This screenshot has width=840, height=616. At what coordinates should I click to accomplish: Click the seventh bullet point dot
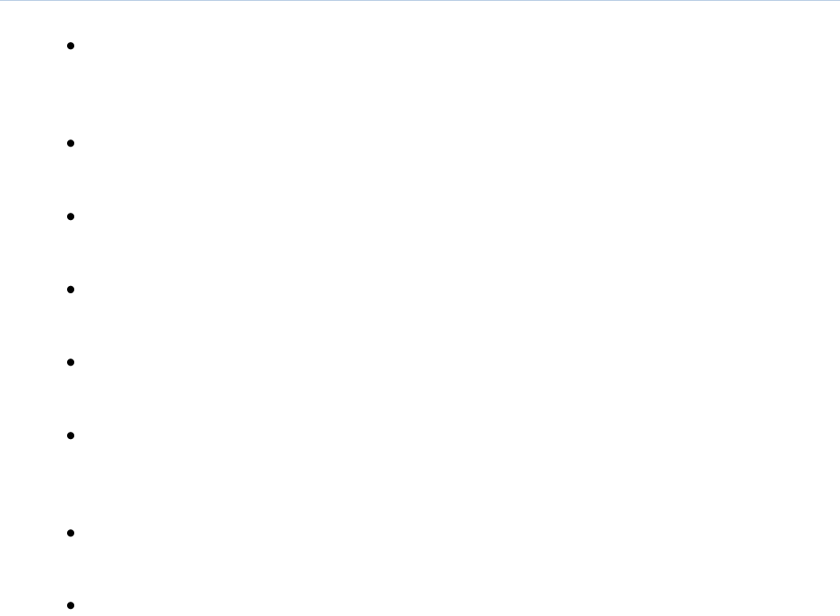pyautogui.click(x=71, y=533)
